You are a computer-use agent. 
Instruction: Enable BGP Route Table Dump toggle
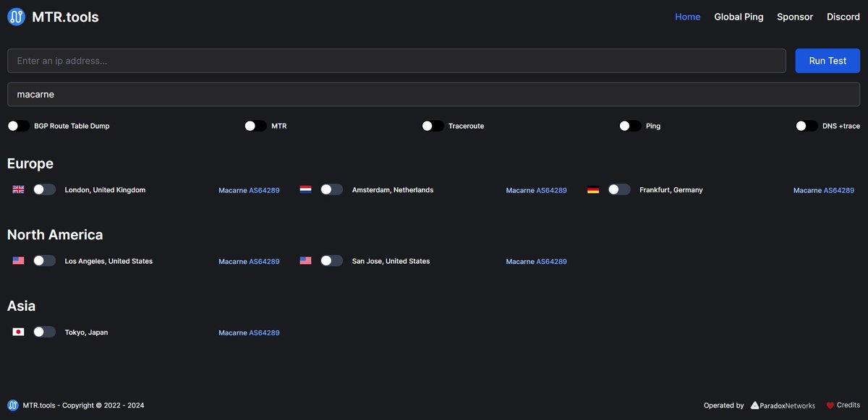pyautogui.click(x=19, y=126)
